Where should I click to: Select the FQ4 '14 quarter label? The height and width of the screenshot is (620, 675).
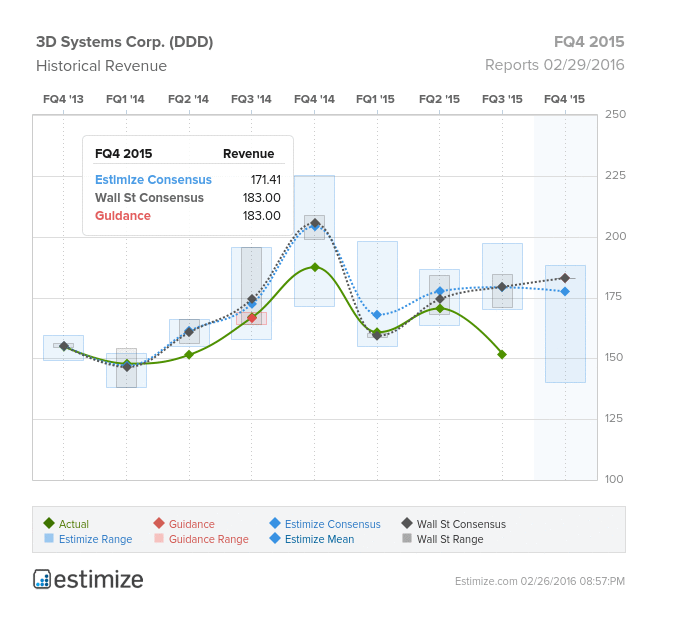point(314,99)
